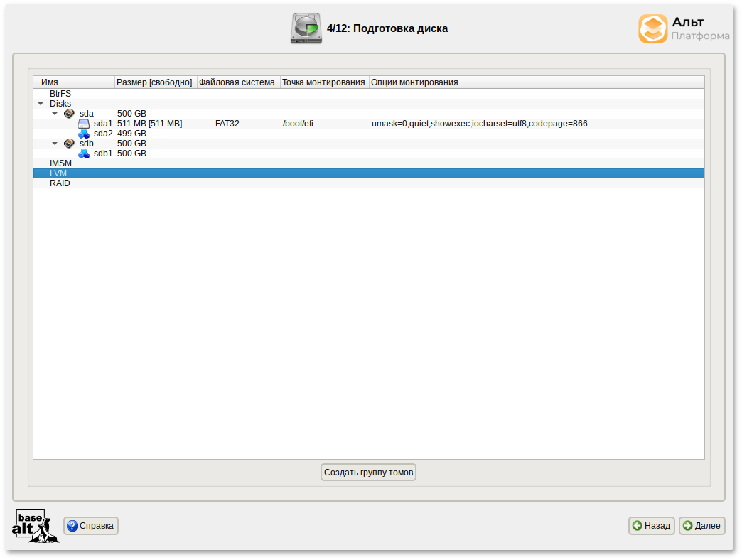Collapse the sda disk entry
Screen dimensions: 742x560
pos(55,113)
